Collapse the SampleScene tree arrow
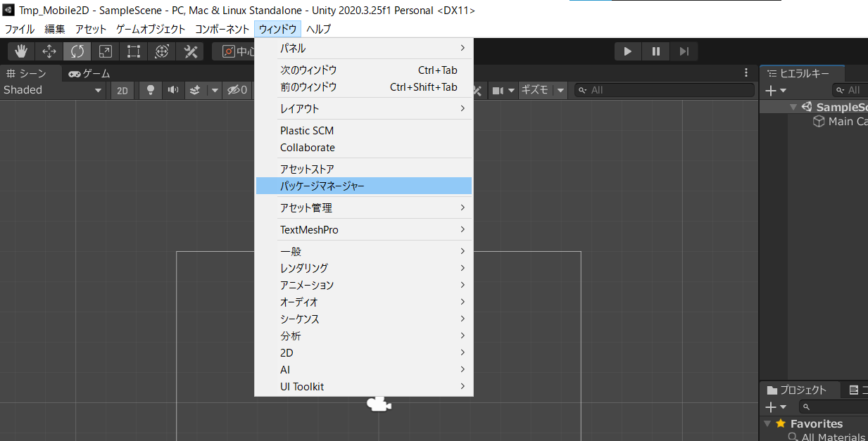This screenshot has width=868, height=441. tap(793, 107)
